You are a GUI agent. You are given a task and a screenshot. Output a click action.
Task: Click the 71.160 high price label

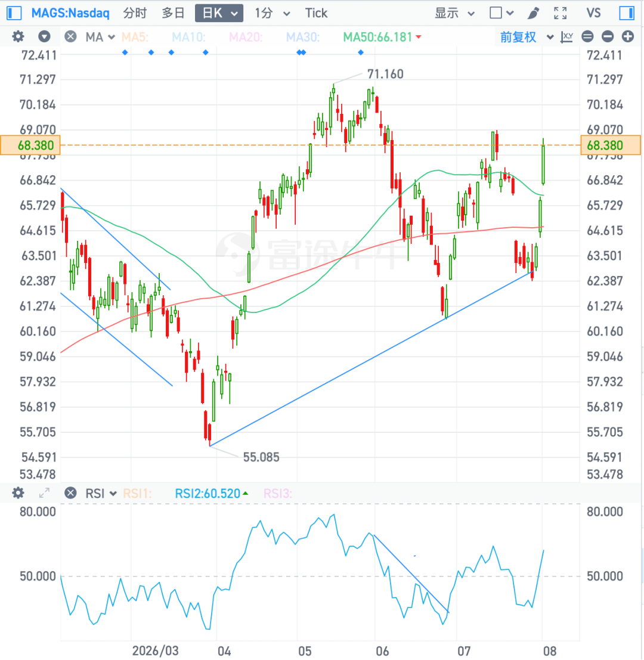coord(385,74)
